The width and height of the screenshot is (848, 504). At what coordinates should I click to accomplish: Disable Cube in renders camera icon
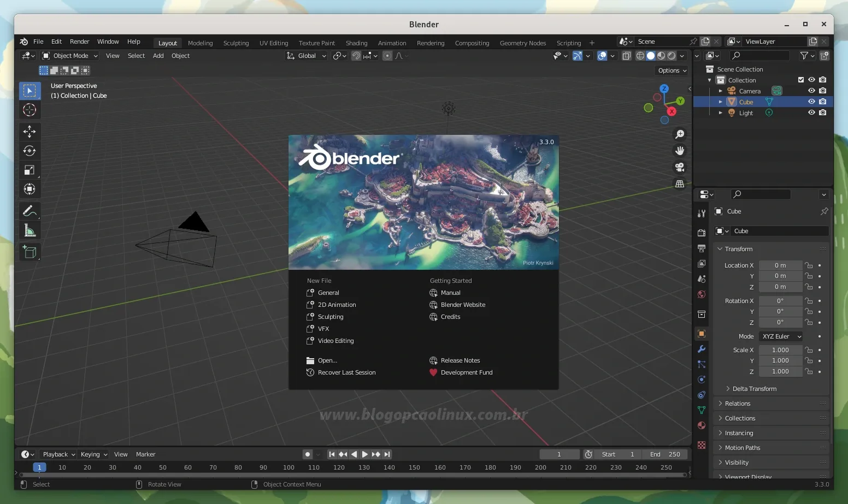pyautogui.click(x=823, y=102)
